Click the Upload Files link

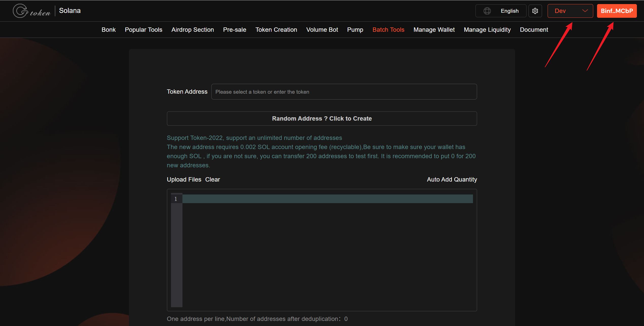184,180
